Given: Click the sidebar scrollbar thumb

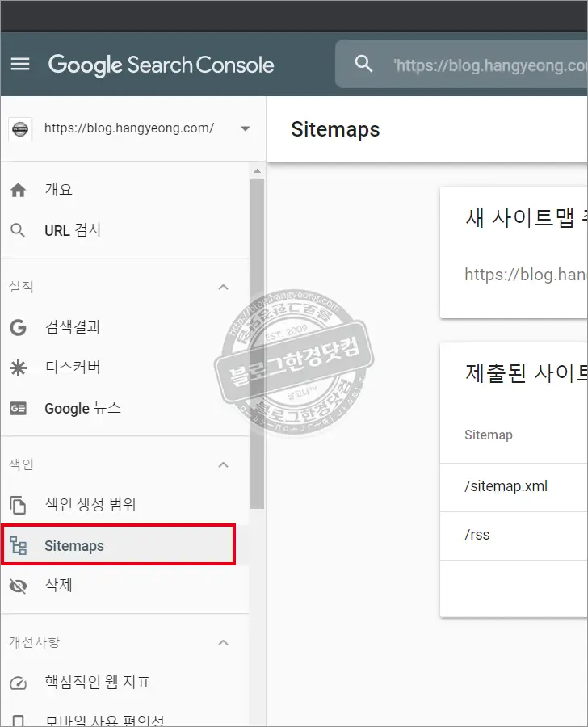Looking at the screenshot, I should (257, 343).
